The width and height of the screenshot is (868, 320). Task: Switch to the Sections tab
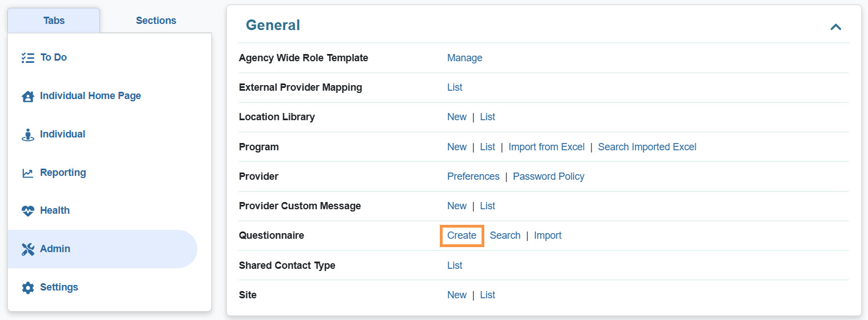coord(156,21)
